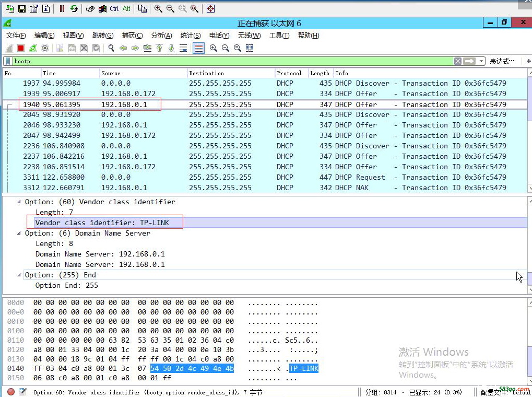The height and width of the screenshot is (397, 532).
Task: Click zoom out on the viewer toolbar
Action: (x=170, y=9)
